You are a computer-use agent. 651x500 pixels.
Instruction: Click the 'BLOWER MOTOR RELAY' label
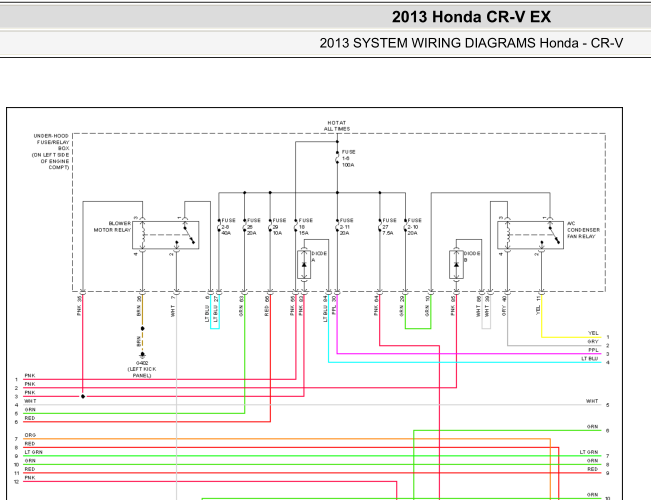coord(112,227)
